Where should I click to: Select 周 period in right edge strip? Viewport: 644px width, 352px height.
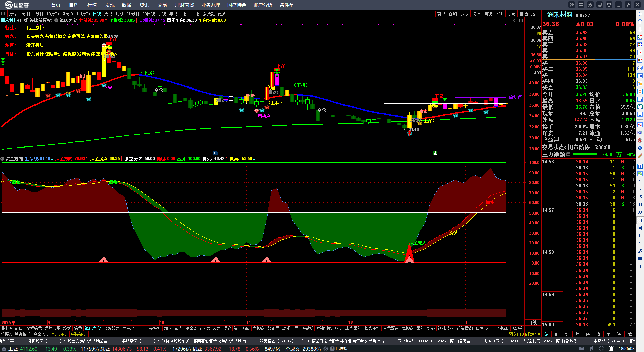[x=640, y=228]
